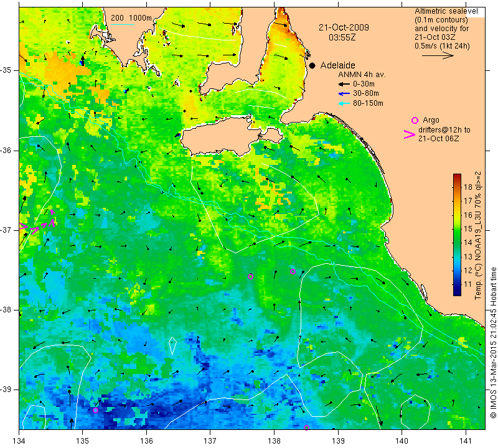
Task: Click the blue 30-80m legend arrow
Action: point(344,94)
